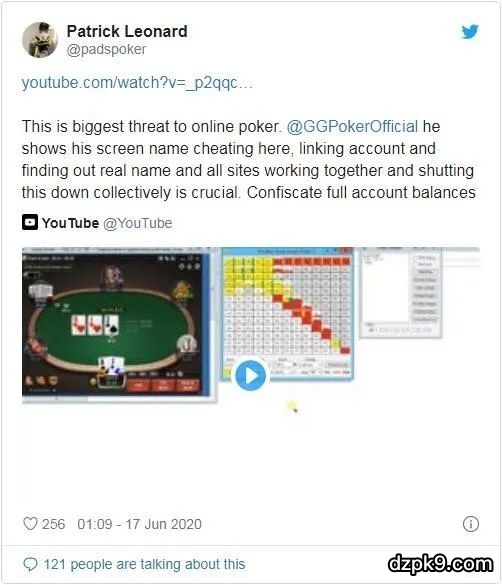Click the YouTube logo icon
The width and height of the screenshot is (502, 585).
point(30,222)
